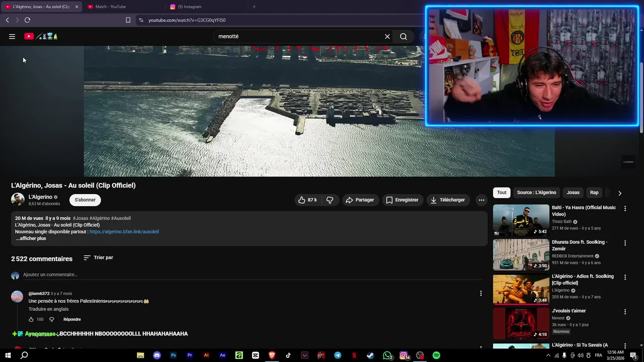Dislike the video with thumbs down
Image resolution: width=644 pixels, height=362 pixels.
coord(330,200)
